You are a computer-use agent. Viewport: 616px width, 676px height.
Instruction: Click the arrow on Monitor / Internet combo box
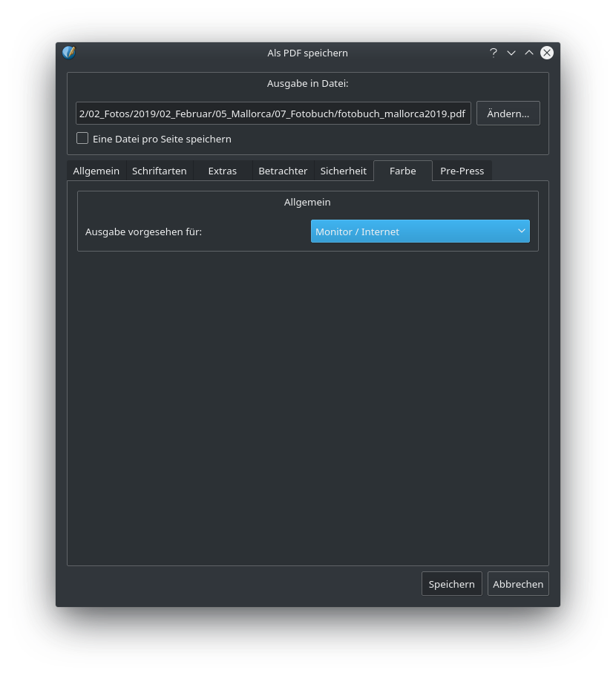click(x=522, y=232)
